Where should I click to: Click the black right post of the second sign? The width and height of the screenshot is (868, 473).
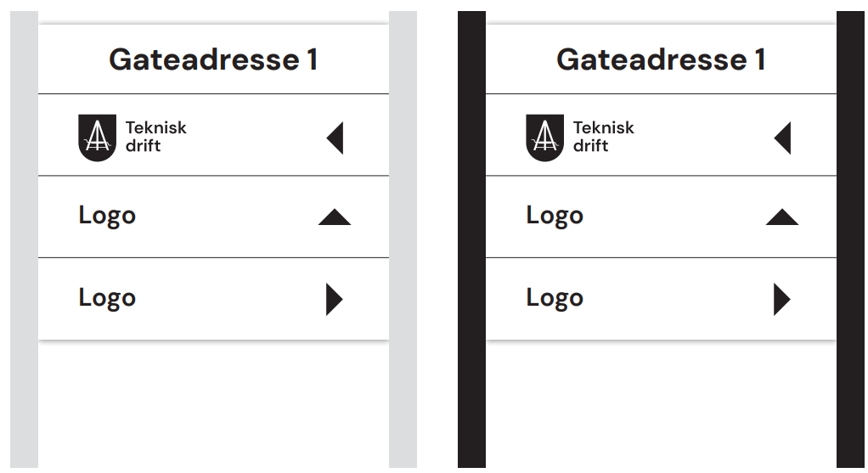[x=850, y=239]
